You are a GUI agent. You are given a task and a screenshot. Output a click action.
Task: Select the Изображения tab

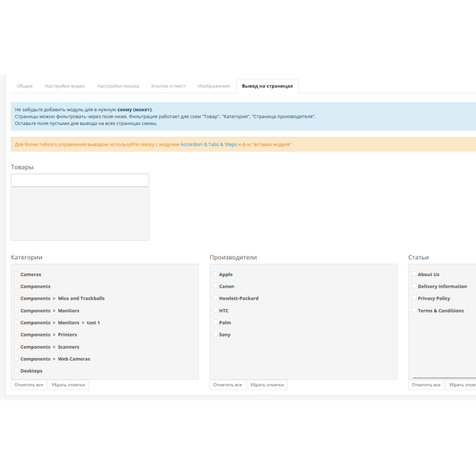pos(214,86)
